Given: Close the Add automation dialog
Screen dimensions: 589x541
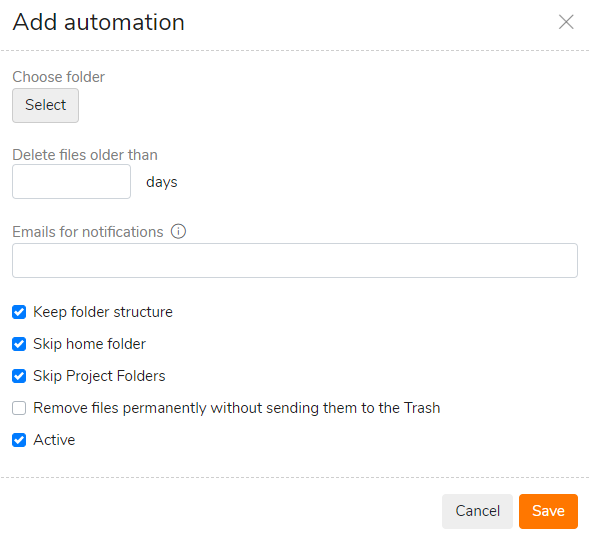Looking at the screenshot, I should coord(566,22).
